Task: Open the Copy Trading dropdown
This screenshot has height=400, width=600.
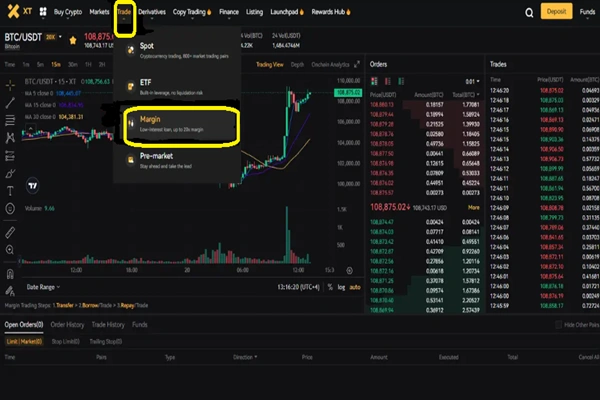Action: pos(192,13)
